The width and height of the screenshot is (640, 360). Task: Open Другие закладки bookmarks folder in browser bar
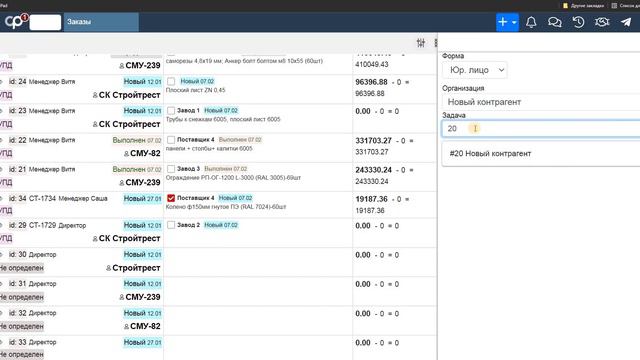point(584,5)
